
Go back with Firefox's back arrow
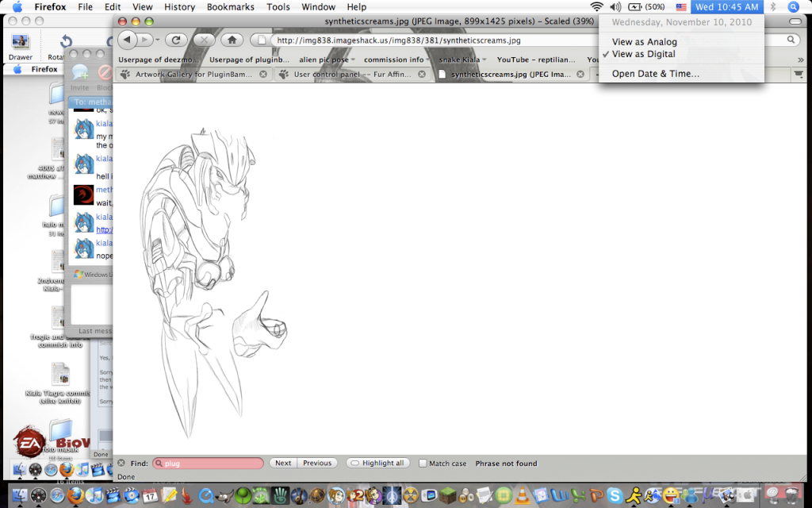128,40
